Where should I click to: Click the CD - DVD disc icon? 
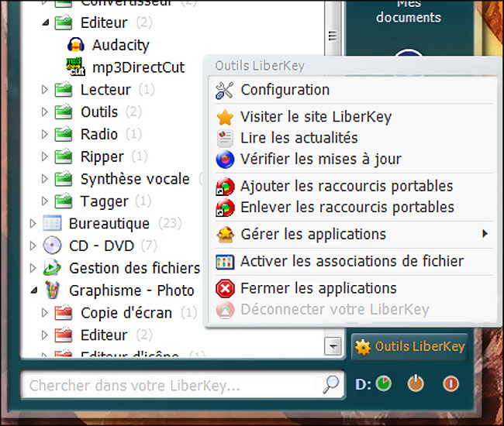coord(52,246)
